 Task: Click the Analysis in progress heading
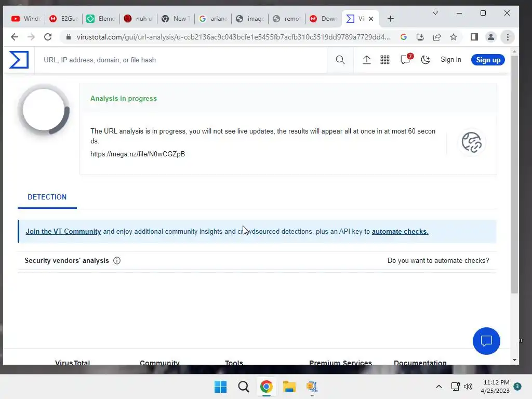[x=124, y=98]
